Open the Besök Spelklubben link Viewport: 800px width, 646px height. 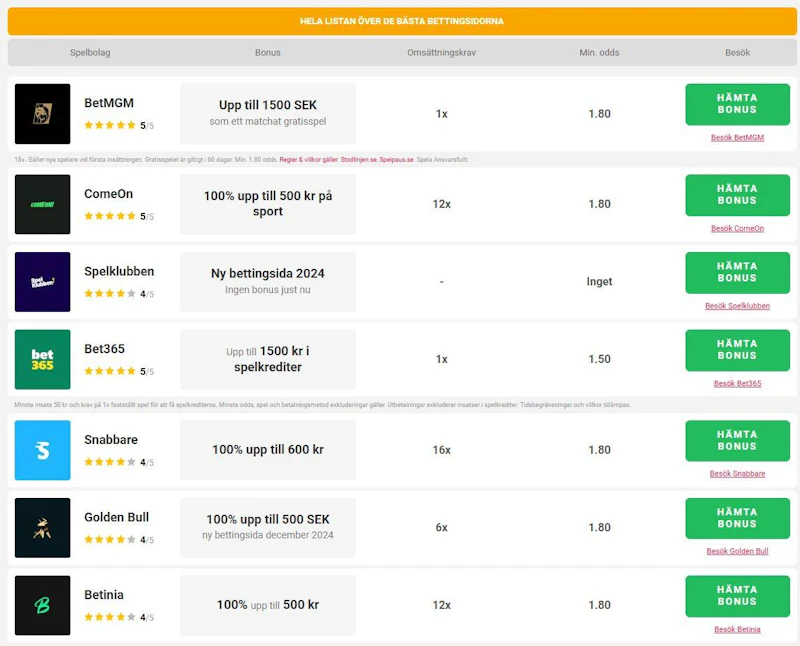tap(737, 306)
